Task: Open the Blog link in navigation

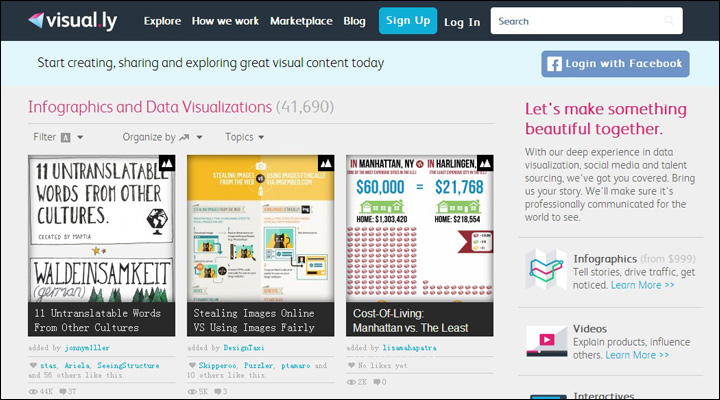Action: tap(354, 21)
